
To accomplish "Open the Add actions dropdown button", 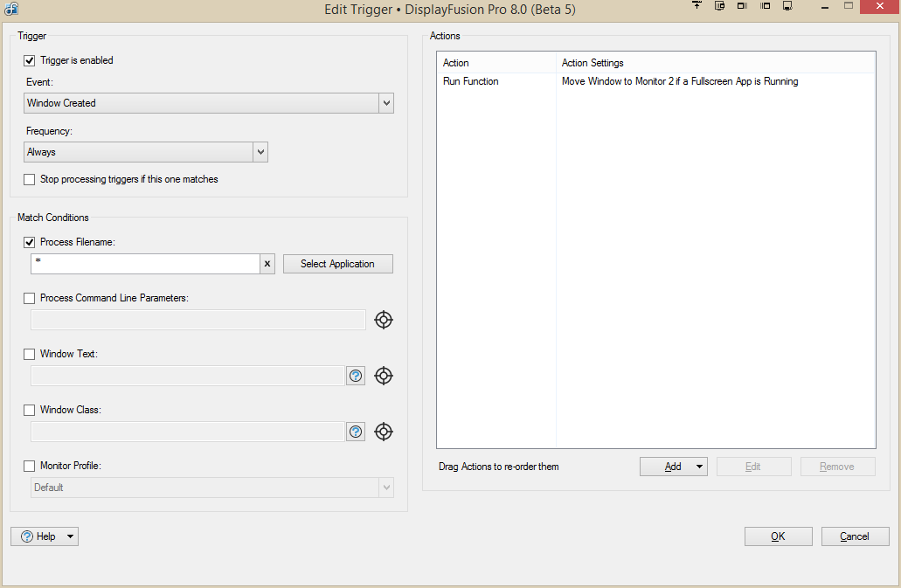I will (673, 467).
